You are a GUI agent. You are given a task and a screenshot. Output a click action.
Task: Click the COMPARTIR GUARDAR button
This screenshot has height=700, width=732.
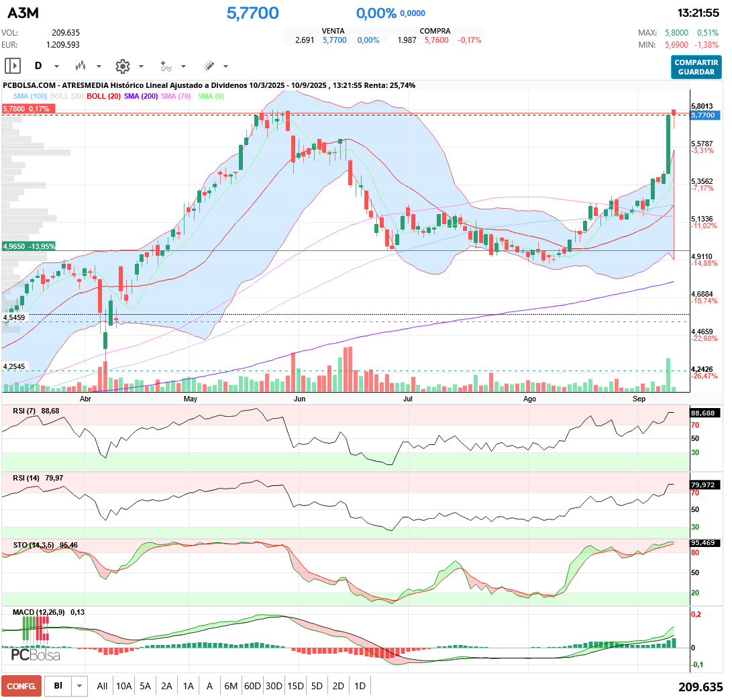tap(696, 67)
